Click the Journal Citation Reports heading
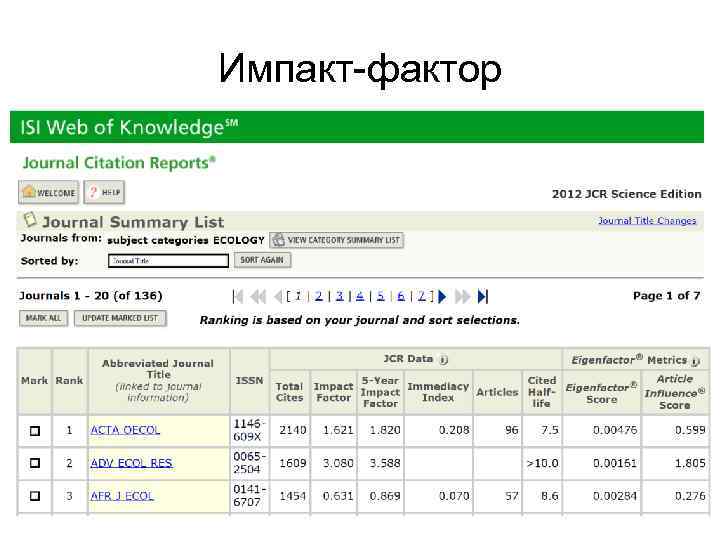Viewport: 720px width, 540px height. click(119, 163)
